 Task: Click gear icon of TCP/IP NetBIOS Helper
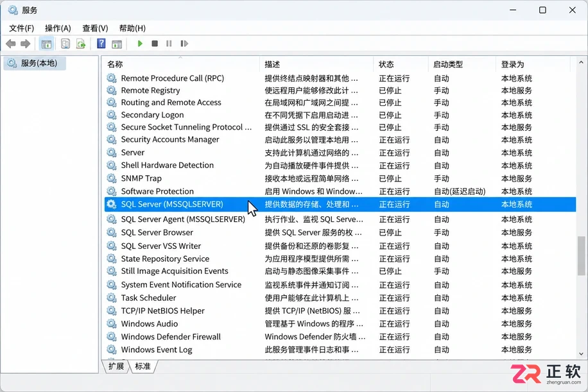click(112, 311)
